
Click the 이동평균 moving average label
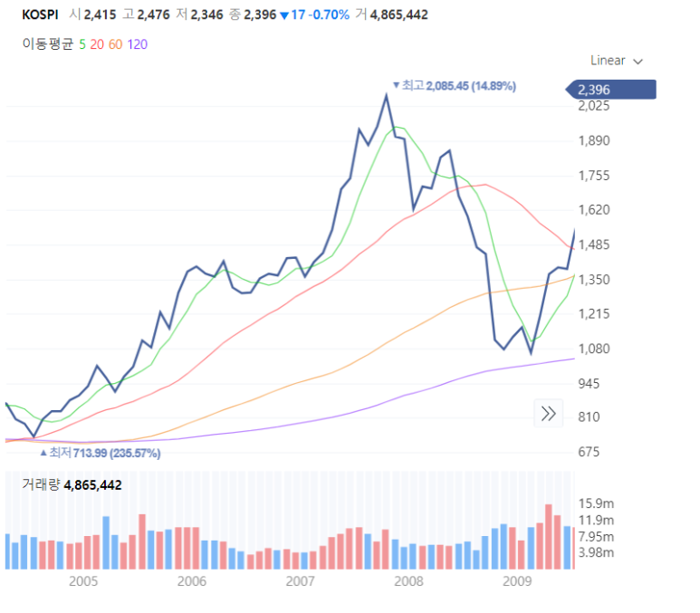tap(48, 44)
